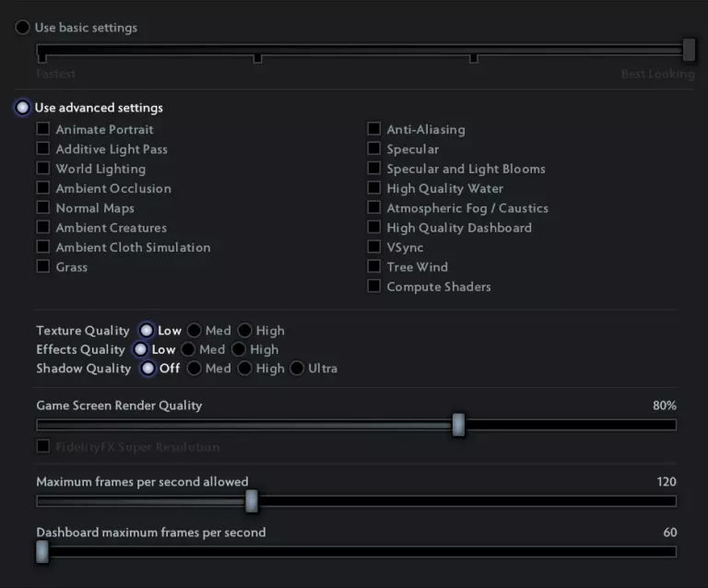Toggle the FidelityFX Super Resolution checkbox
The width and height of the screenshot is (708, 588).
(x=43, y=446)
